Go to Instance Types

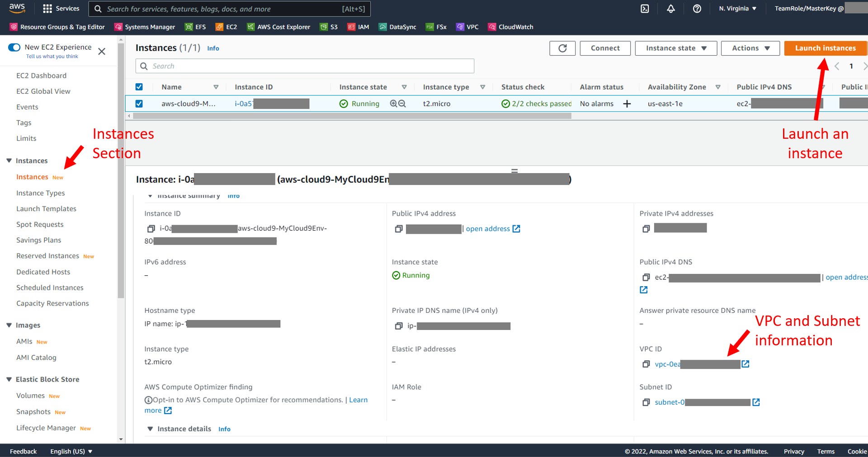point(41,193)
